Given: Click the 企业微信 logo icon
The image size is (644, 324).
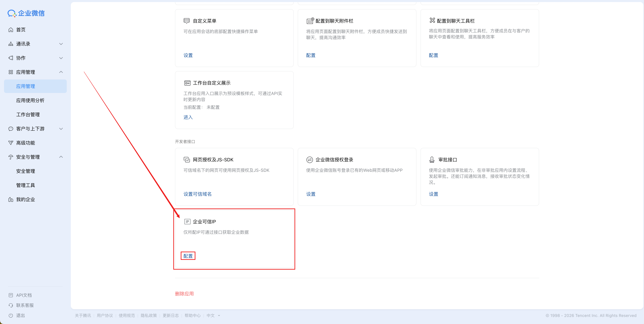Looking at the screenshot, I should pyautogui.click(x=12, y=13).
